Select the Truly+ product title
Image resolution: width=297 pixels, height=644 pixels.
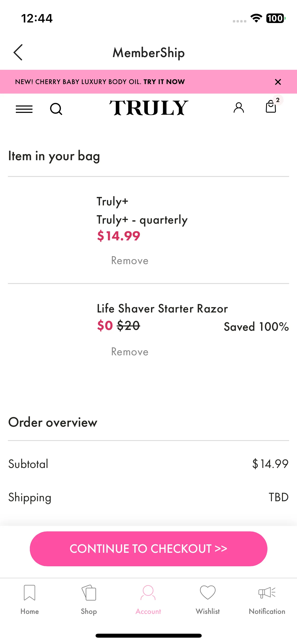pos(112,201)
